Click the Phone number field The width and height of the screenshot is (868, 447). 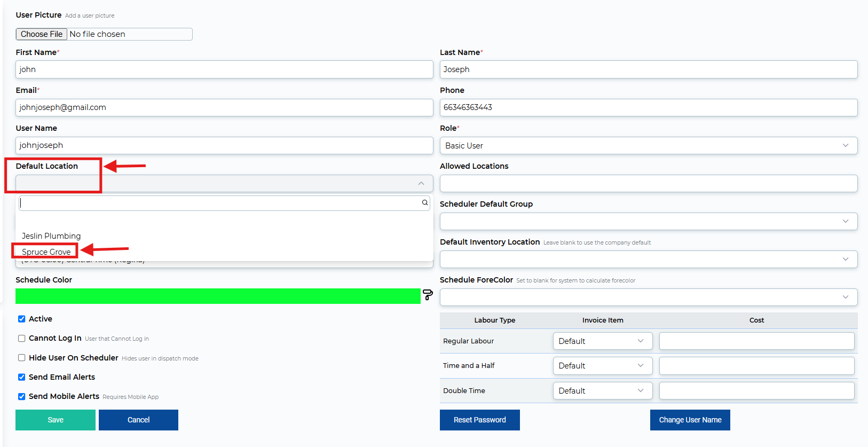click(x=649, y=107)
